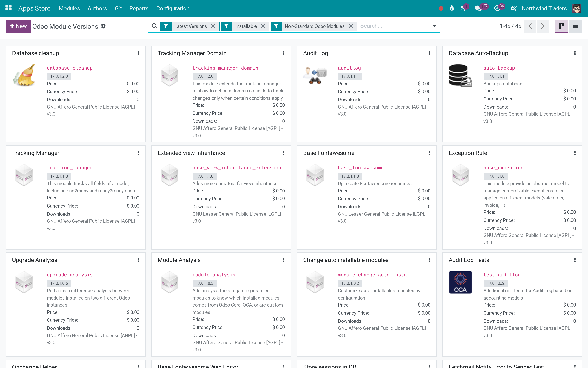Click version tag 17.0.1.0.6

point(59,283)
